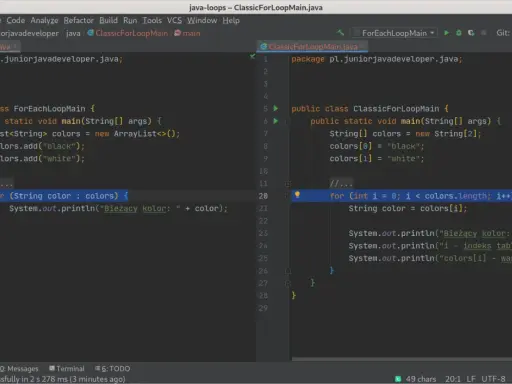Click the Stop process square icon

coord(484,33)
